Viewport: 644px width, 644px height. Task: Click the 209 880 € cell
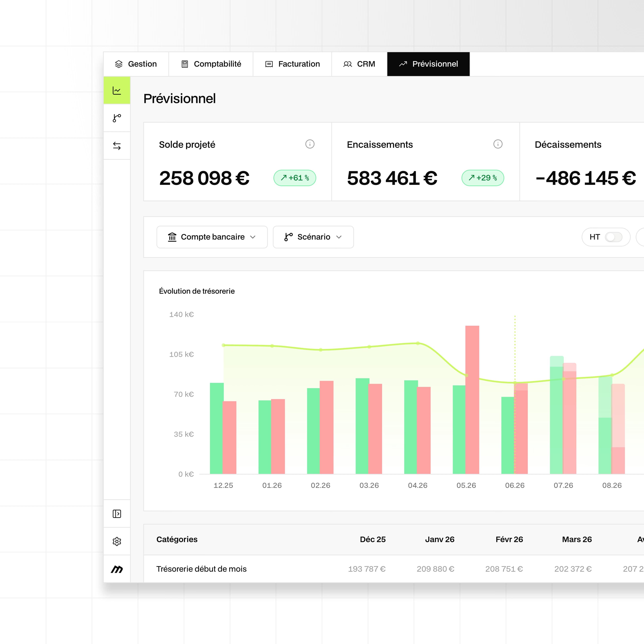tap(435, 569)
